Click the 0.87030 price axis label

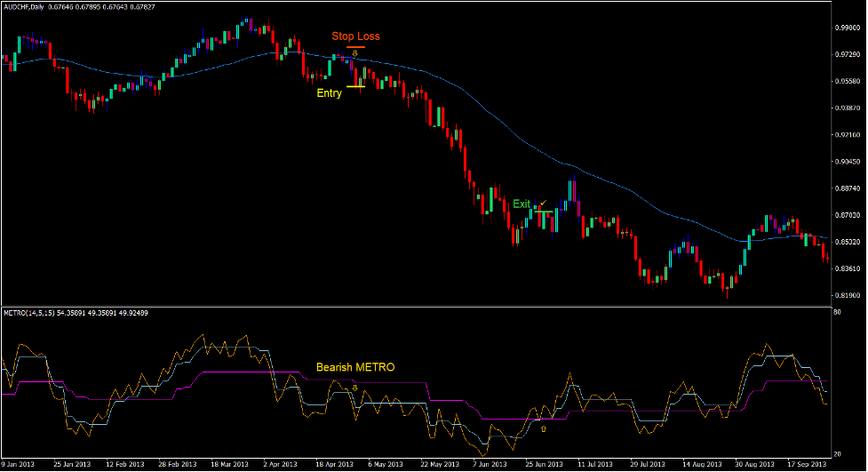pos(848,215)
